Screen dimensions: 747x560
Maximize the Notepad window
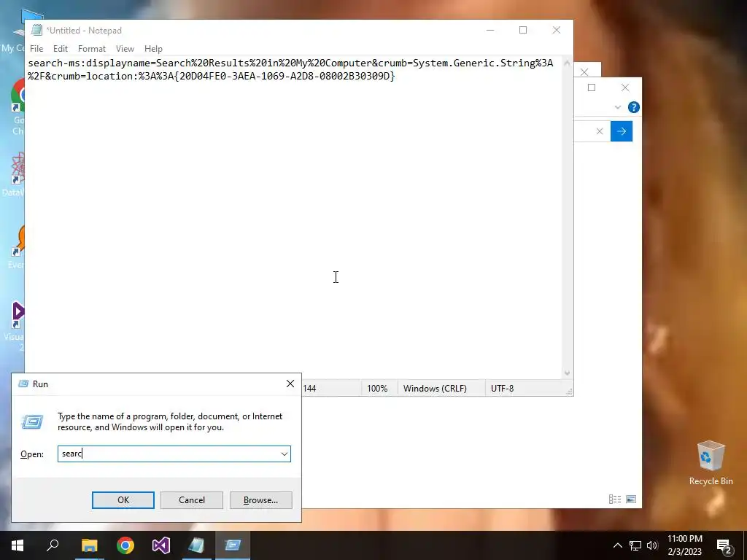tap(523, 30)
